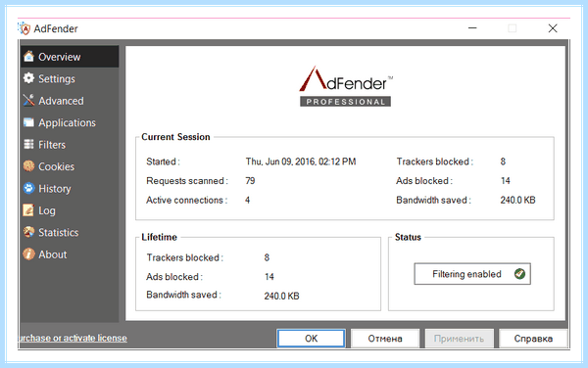Click the History paw icon
The image size is (588, 368).
pyautogui.click(x=28, y=188)
